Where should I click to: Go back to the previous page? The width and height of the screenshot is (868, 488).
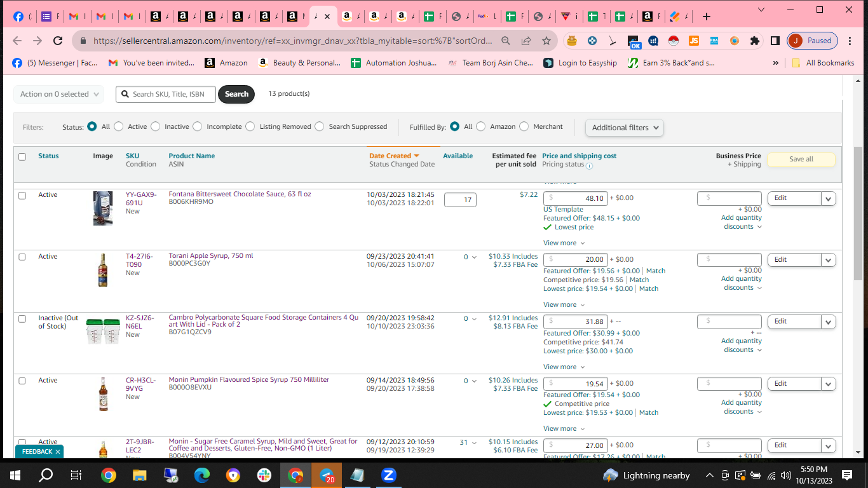pyautogui.click(x=17, y=41)
